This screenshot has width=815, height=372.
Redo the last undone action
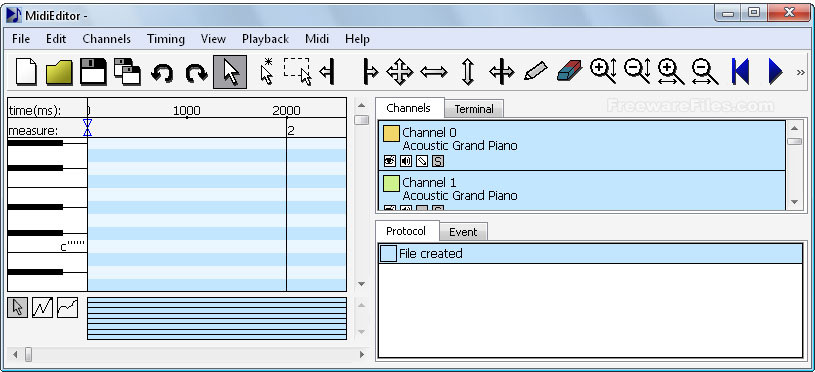coord(196,73)
